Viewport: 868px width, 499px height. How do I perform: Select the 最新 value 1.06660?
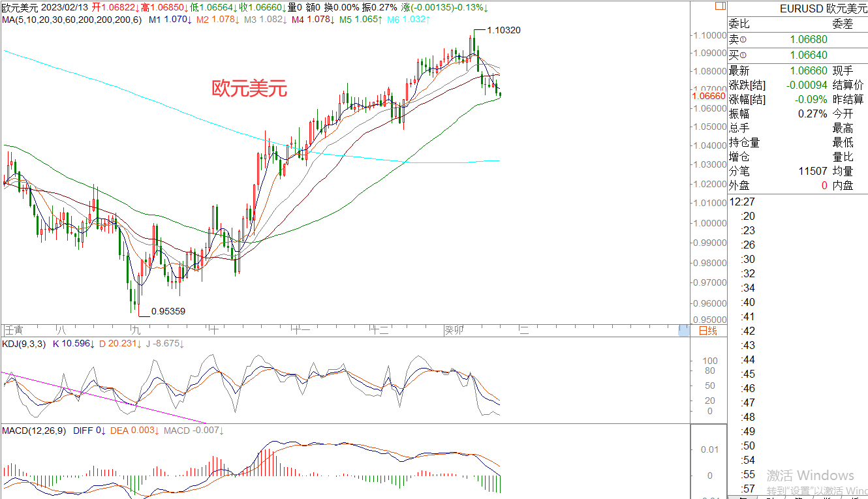(809, 70)
